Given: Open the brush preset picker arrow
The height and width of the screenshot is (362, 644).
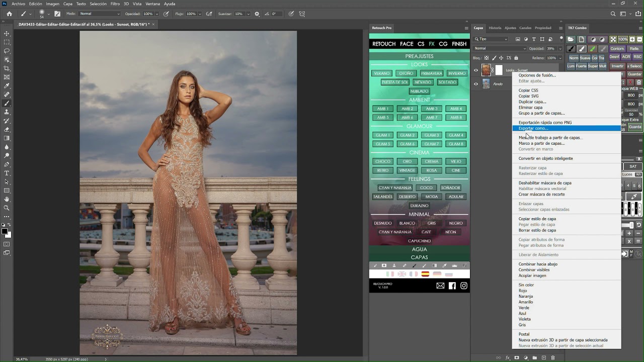Looking at the screenshot, I should pyautogui.click(x=49, y=14).
